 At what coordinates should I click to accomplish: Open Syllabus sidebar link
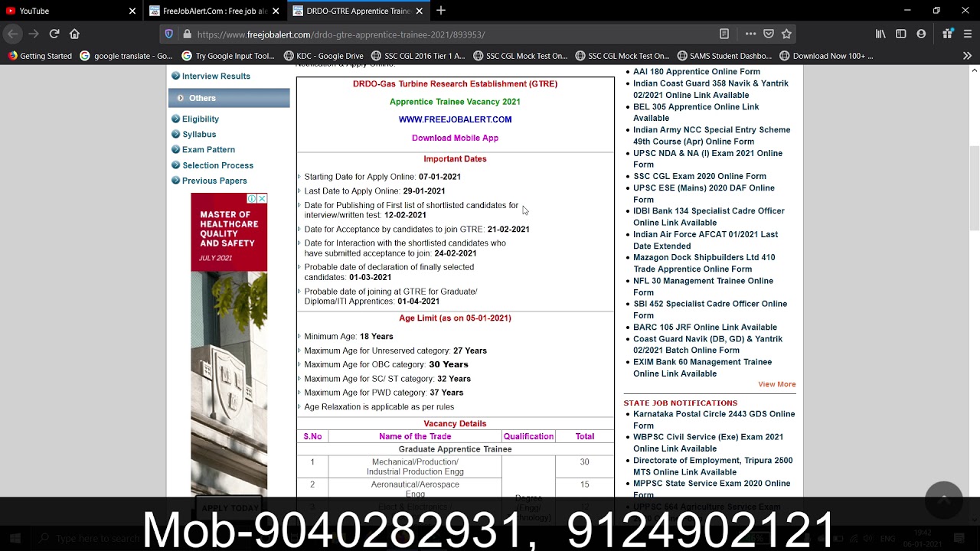tap(199, 135)
